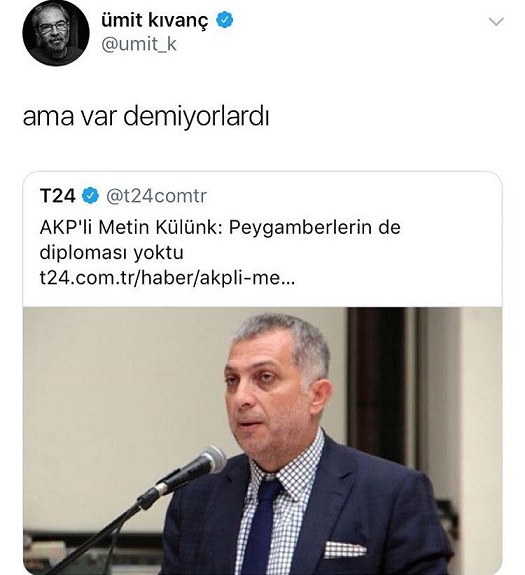Open the t24.com.tr/haber/akpli-me… link
Image resolution: width=525 pixels, height=575 pixels.
(x=167, y=278)
